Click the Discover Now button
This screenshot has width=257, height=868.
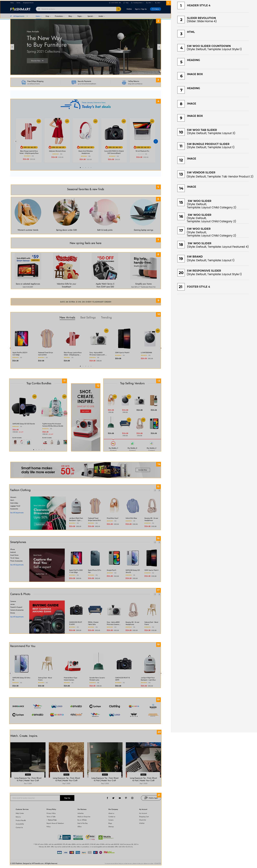click(37, 61)
